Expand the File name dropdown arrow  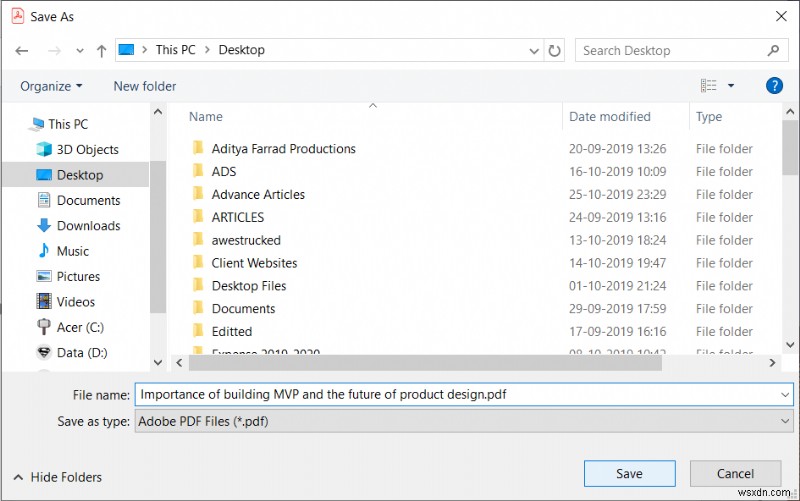click(x=785, y=395)
